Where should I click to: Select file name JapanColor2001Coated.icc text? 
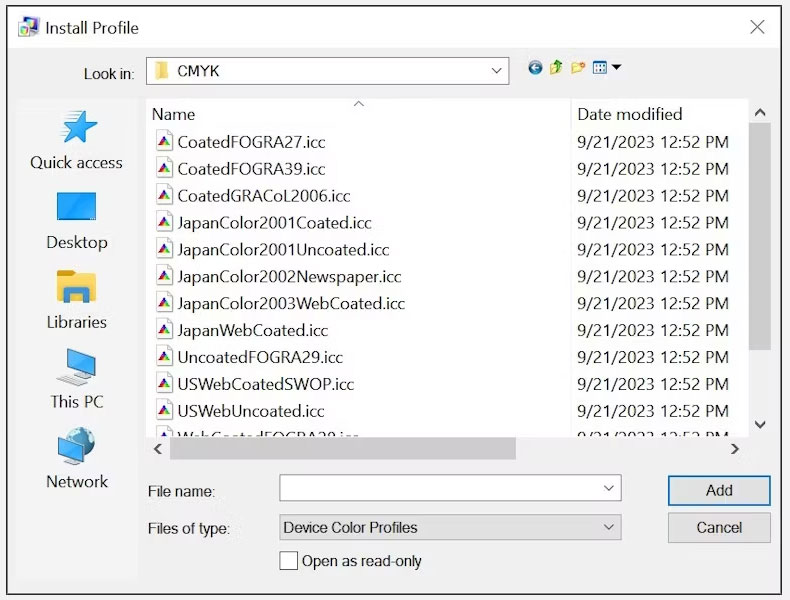[275, 223]
